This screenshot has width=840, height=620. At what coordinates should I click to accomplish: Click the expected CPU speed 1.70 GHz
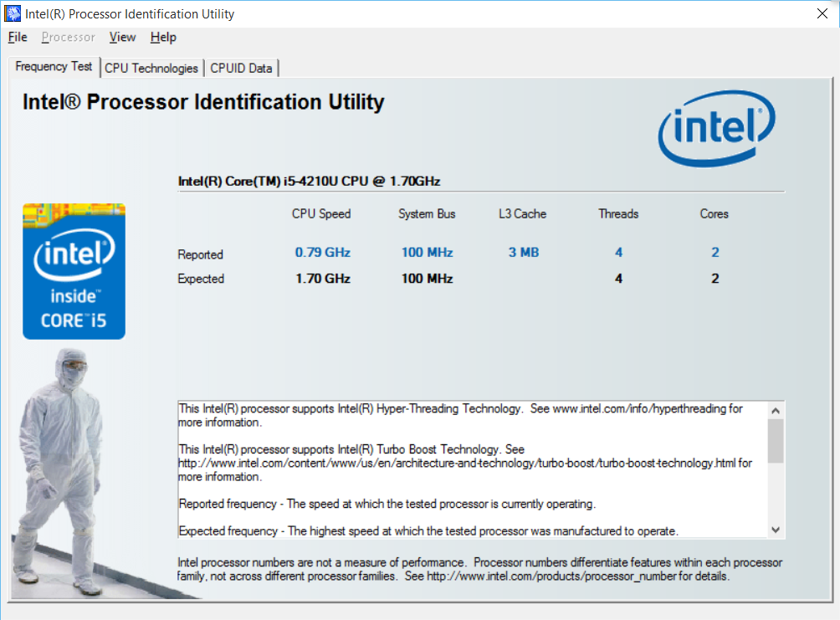[322, 279]
